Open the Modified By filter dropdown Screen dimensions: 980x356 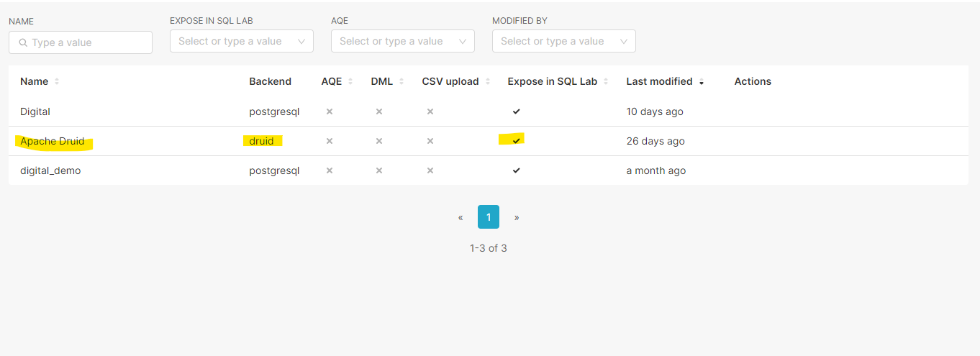click(x=563, y=41)
